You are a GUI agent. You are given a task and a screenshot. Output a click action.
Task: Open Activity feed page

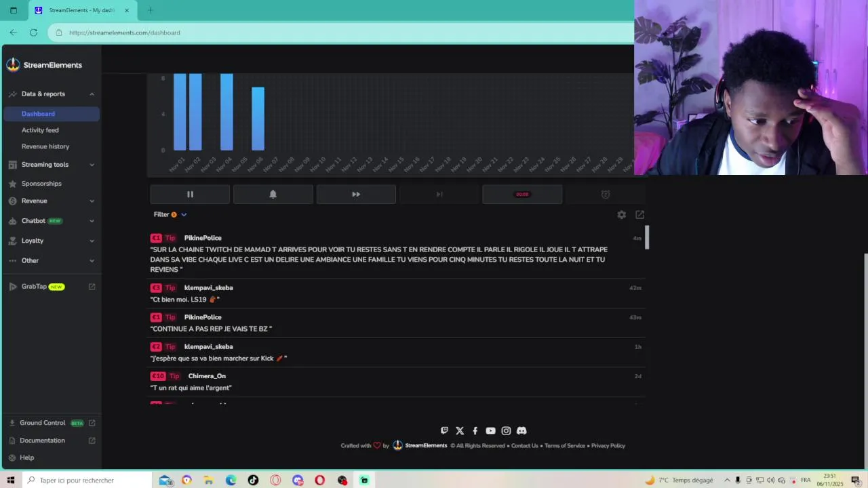[x=40, y=130]
